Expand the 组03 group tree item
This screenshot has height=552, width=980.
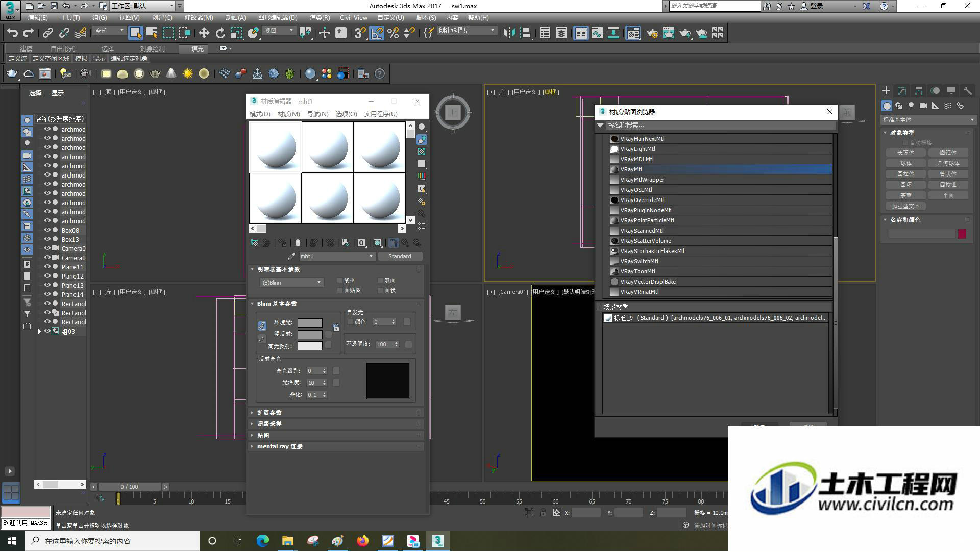coord(39,331)
